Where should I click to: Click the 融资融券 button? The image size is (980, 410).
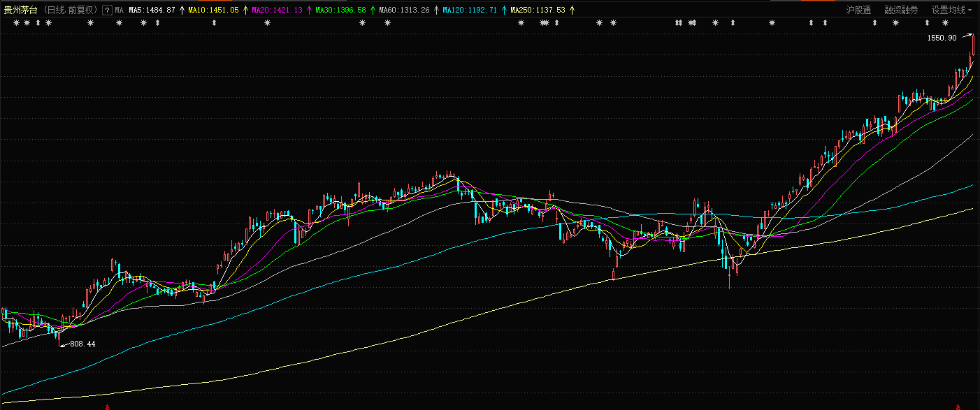coord(901,10)
